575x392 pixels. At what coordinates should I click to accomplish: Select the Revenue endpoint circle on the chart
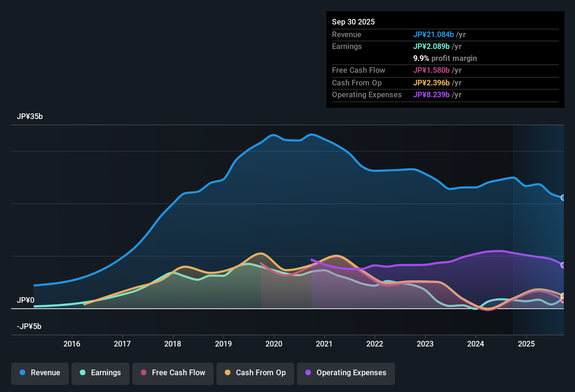[563, 198]
